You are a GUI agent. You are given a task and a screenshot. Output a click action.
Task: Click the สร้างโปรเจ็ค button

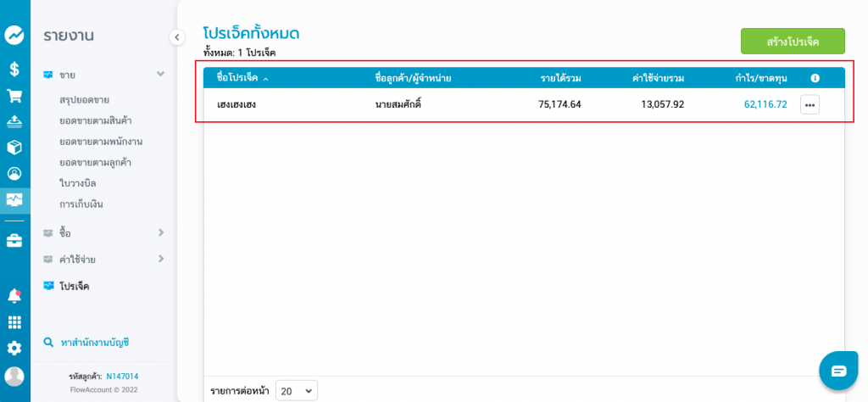pos(792,41)
